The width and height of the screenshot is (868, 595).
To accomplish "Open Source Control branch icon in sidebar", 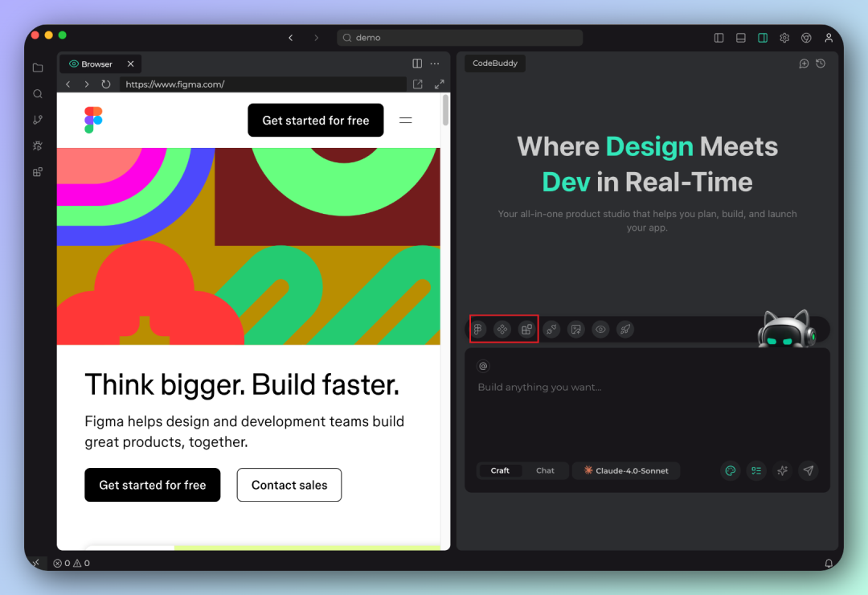I will point(38,120).
